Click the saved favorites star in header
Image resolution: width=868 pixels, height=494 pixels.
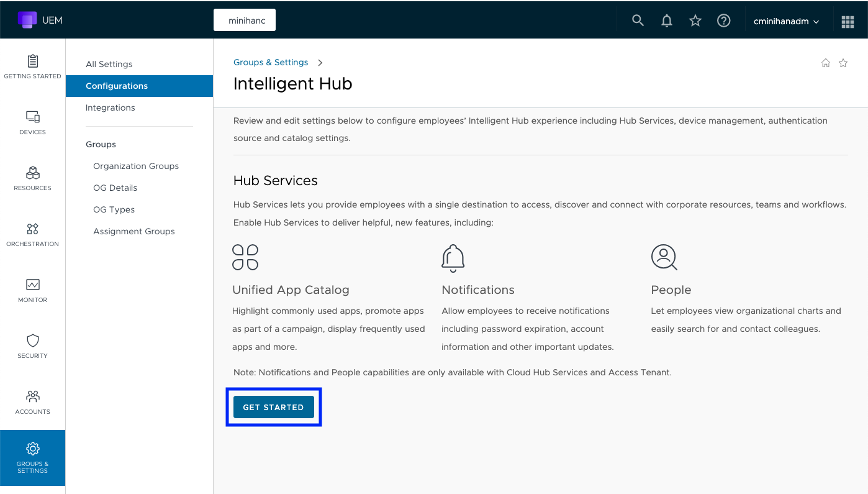tap(695, 21)
